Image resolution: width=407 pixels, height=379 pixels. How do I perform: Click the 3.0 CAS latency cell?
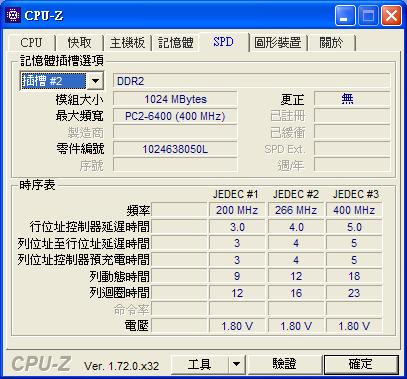[237, 227]
